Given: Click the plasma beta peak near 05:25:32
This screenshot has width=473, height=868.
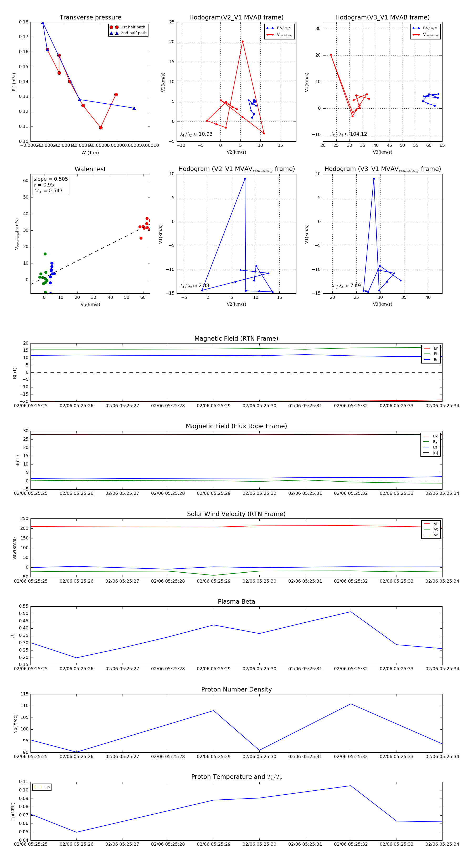Looking at the screenshot, I should pos(351,612).
